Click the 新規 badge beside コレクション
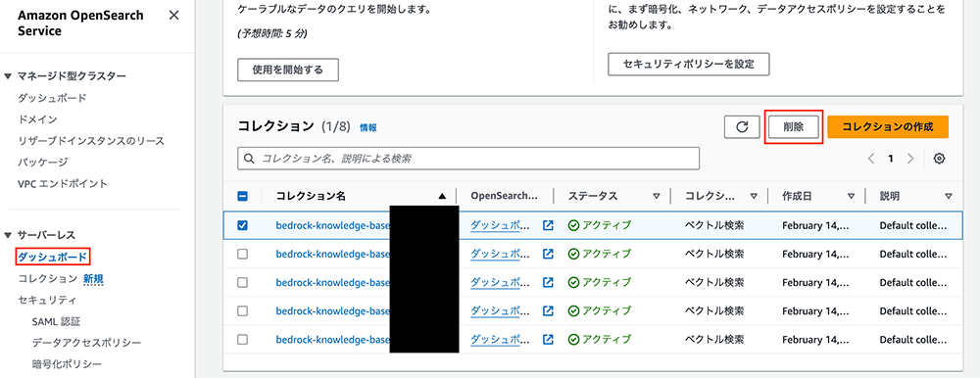 [x=94, y=278]
